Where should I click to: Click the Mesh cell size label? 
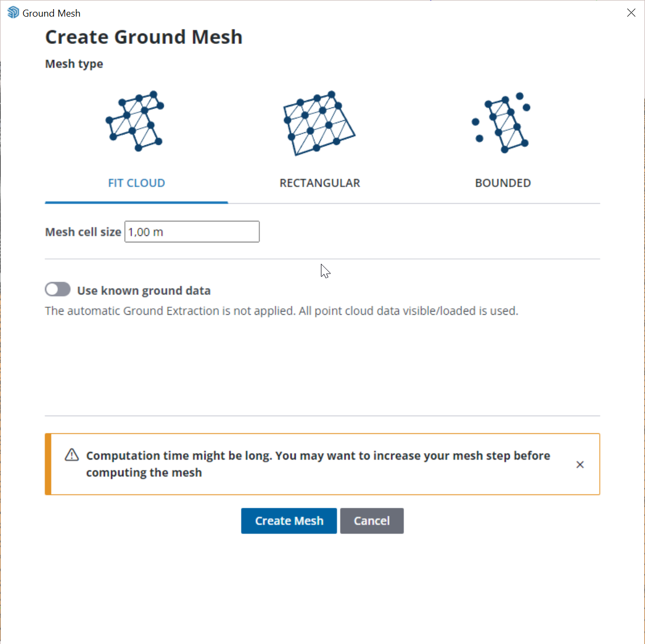(x=83, y=232)
